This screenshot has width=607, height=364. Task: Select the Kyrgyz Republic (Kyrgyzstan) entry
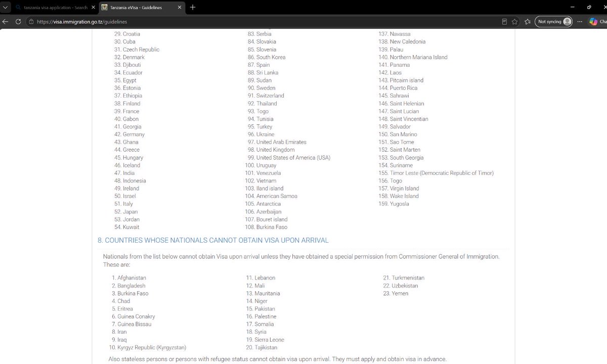tap(148, 347)
